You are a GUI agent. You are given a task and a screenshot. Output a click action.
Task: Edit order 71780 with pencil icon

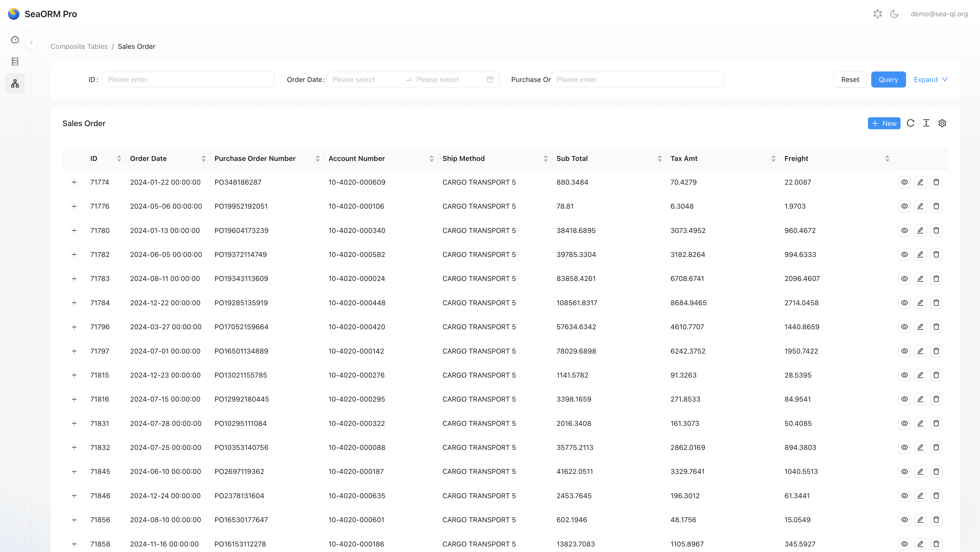coord(920,230)
